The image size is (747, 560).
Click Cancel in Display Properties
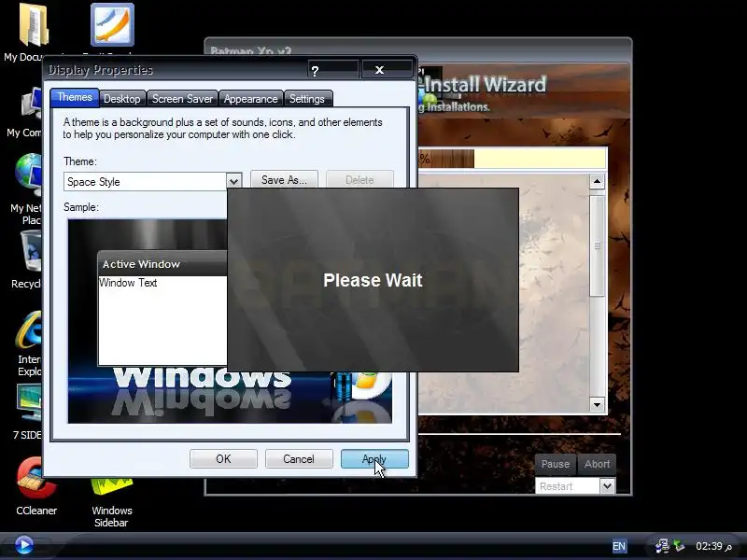299,459
